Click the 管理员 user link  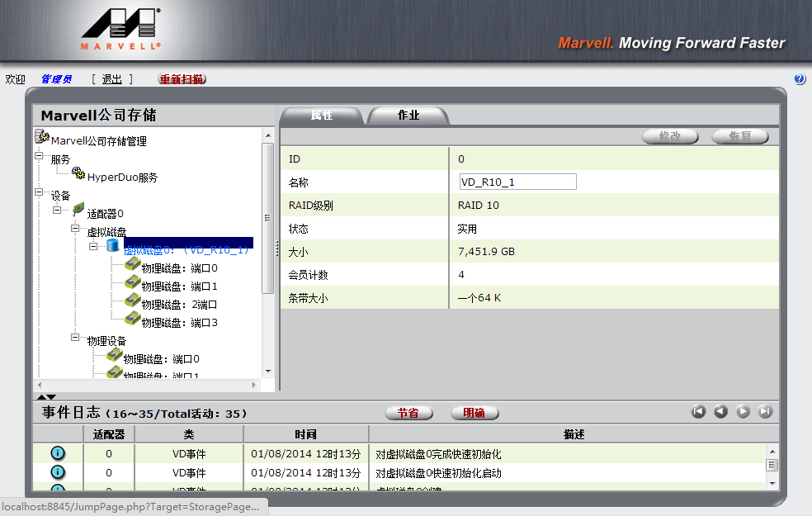pos(56,79)
